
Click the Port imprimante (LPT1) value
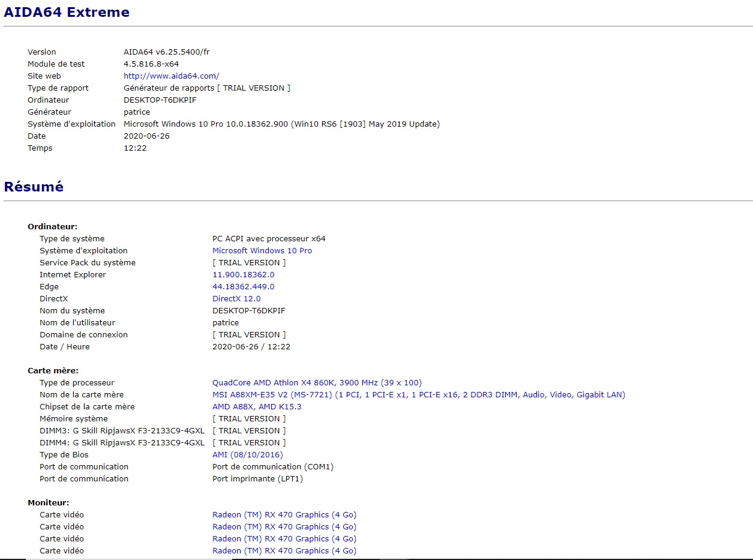tap(257, 479)
